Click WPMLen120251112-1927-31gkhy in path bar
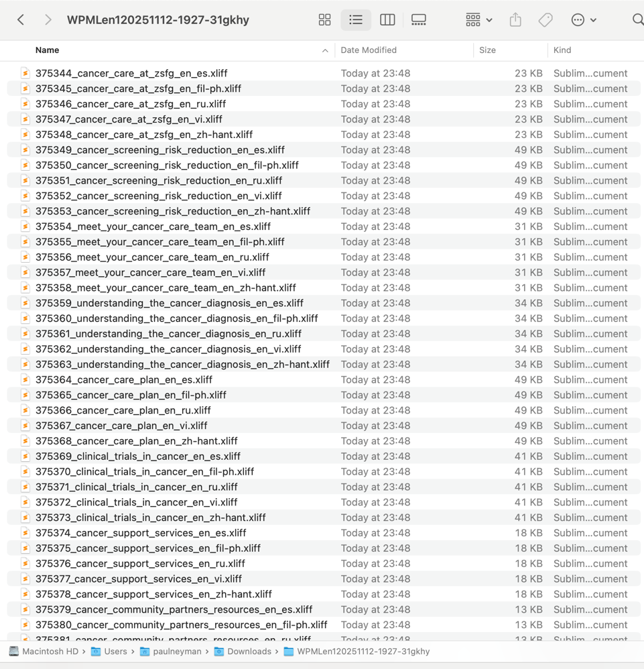The width and height of the screenshot is (644, 669). tap(357, 652)
